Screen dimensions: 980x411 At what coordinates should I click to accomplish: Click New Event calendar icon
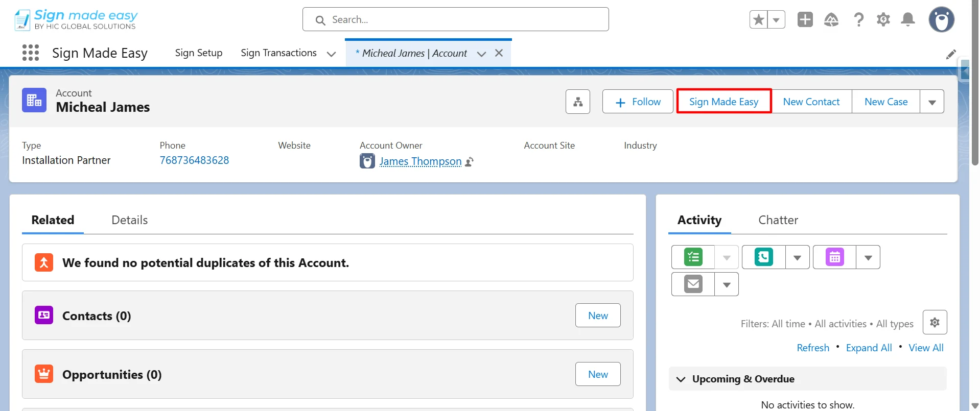[835, 257]
